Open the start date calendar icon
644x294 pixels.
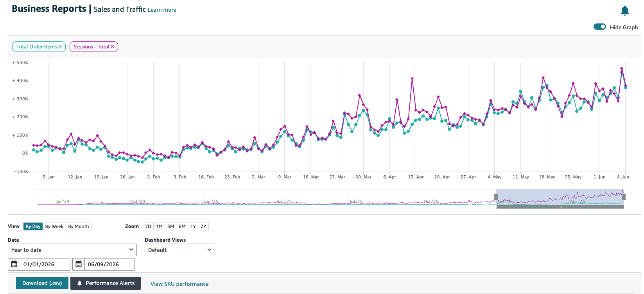click(x=14, y=264)
